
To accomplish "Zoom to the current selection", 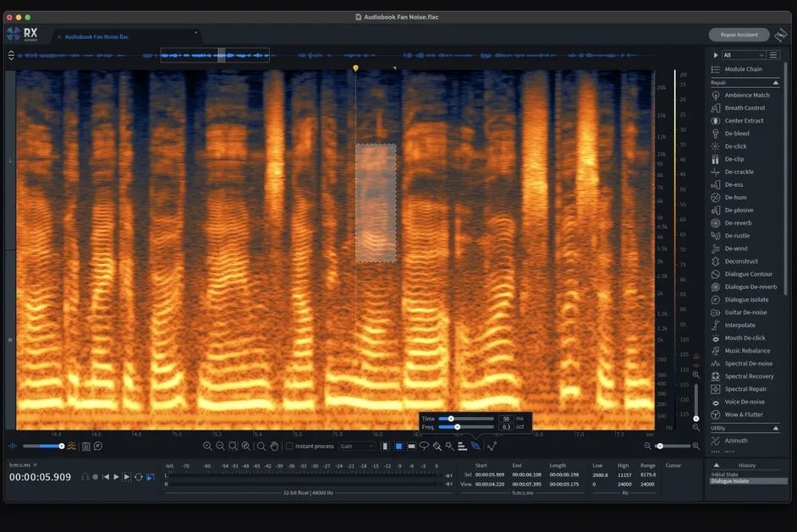I will click(233, 446).
